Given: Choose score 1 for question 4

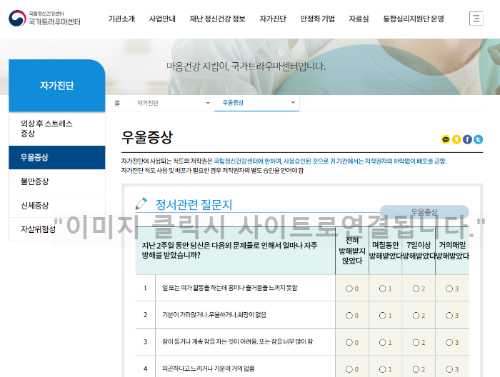Looking at the screenshot, I should pos(382,369).
